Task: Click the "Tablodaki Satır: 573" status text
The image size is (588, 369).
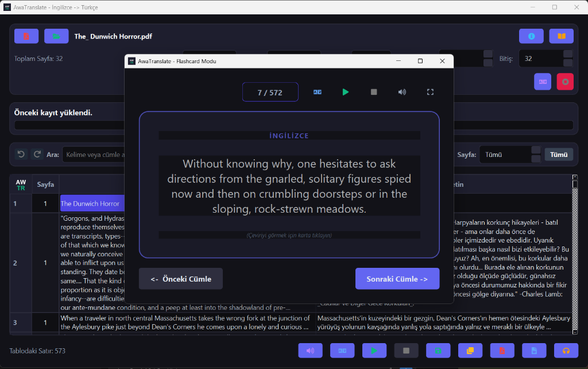Action: [x=37, y=351]
